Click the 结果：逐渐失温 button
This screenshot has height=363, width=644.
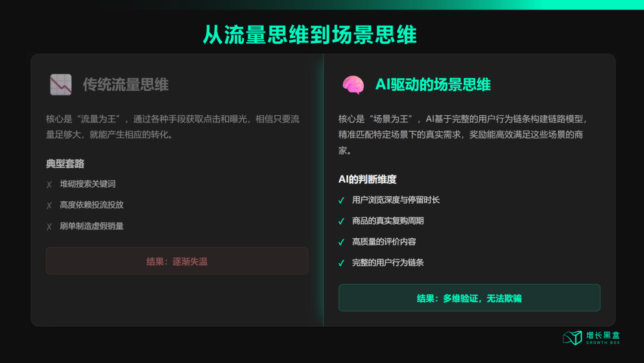click(x=177, y=261)
